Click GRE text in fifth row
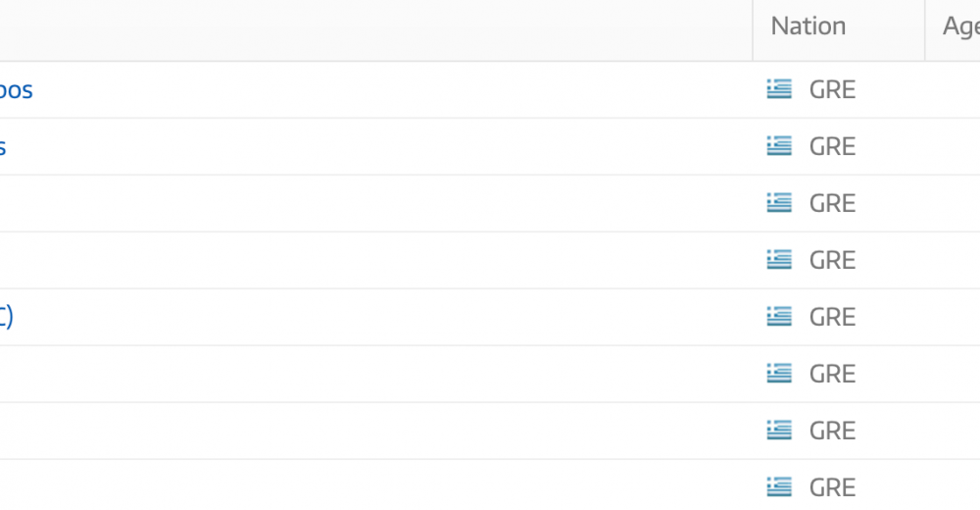The image size is (980, 510). click(x=832, y=318)
